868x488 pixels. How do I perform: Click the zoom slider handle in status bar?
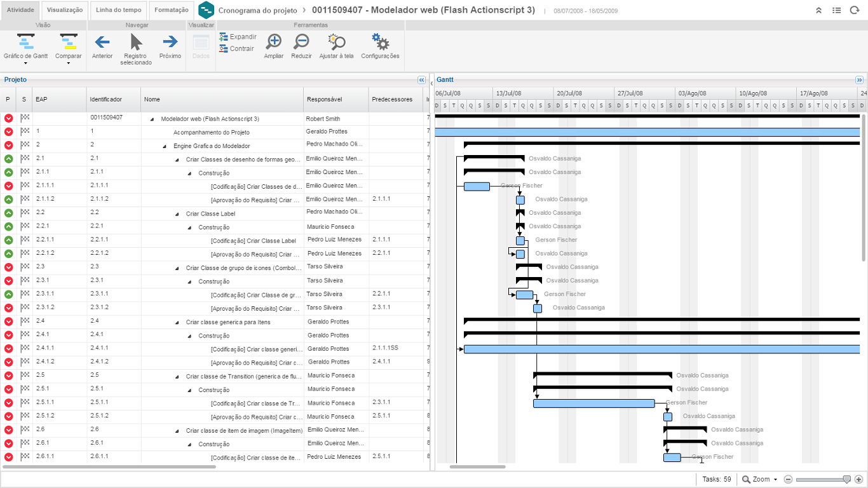point(846,479)
